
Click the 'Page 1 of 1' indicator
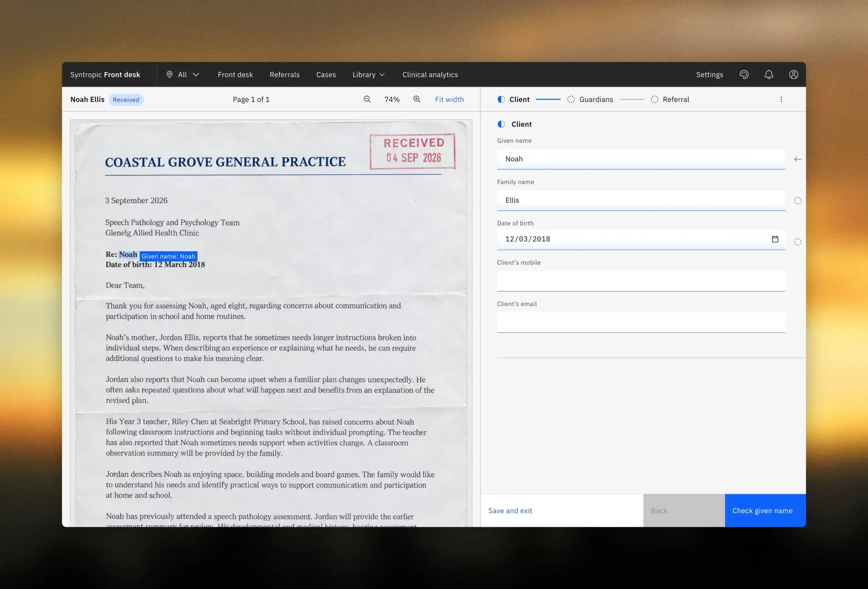pos(251,99)
